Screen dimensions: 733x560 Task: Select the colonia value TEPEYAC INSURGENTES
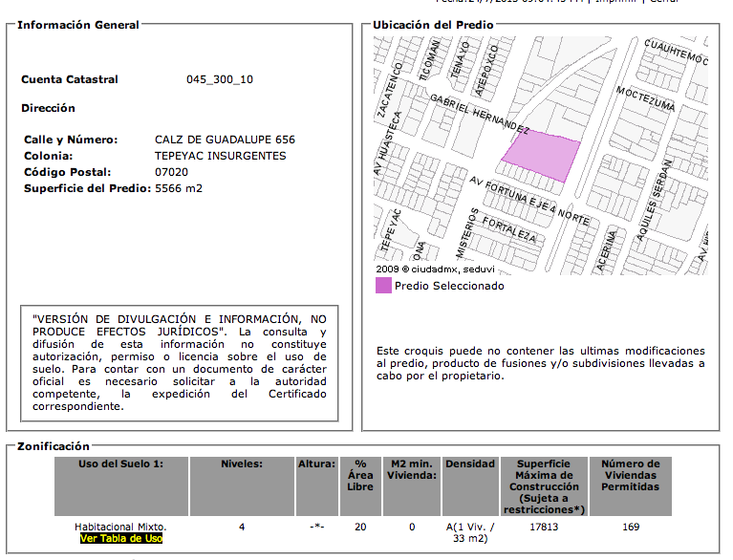[220, 156]
